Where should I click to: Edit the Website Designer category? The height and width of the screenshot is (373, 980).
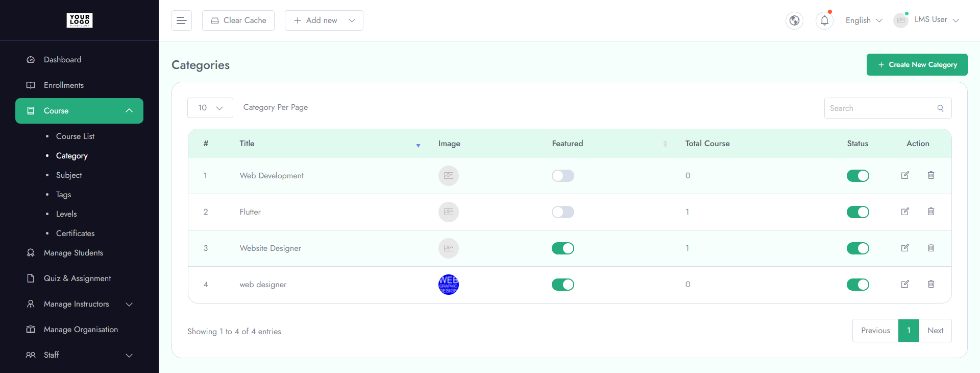tap(905, 248)
